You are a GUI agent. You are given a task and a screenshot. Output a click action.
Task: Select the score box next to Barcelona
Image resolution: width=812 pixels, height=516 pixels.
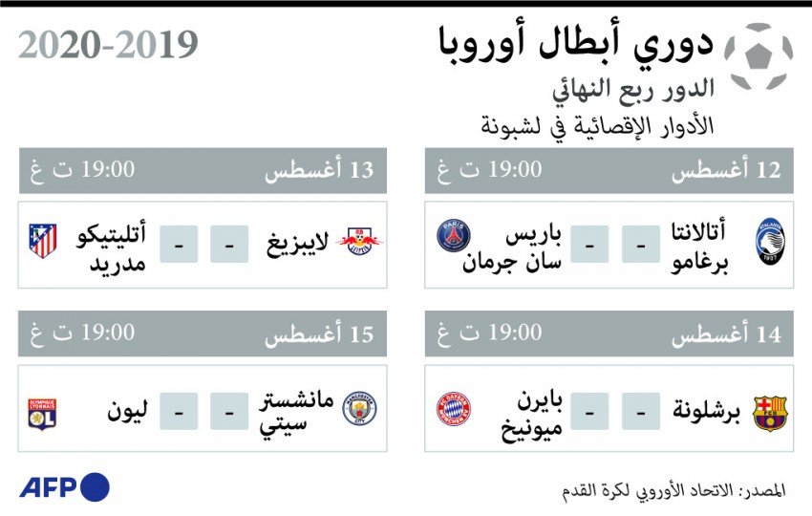point(640,412)
